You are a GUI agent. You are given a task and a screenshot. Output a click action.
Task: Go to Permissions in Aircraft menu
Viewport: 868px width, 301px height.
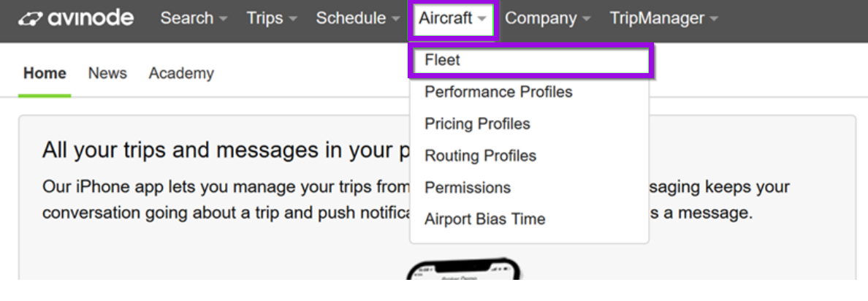click(x=467, y=188)
